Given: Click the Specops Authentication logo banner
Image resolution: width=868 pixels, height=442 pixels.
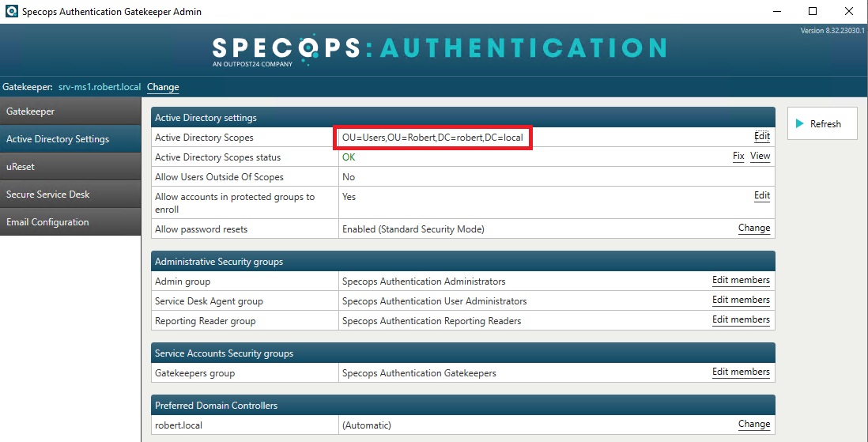Looking at the screenshot, I should click(x=439, y=51).
